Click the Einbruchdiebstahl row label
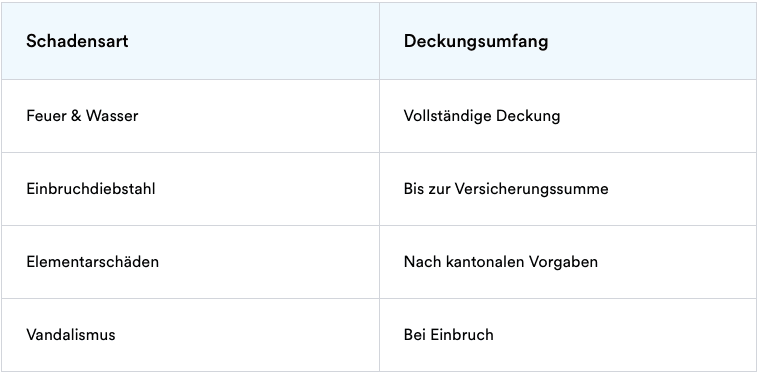The height and width of the screenshot is (374, 760). click(91, 189)
